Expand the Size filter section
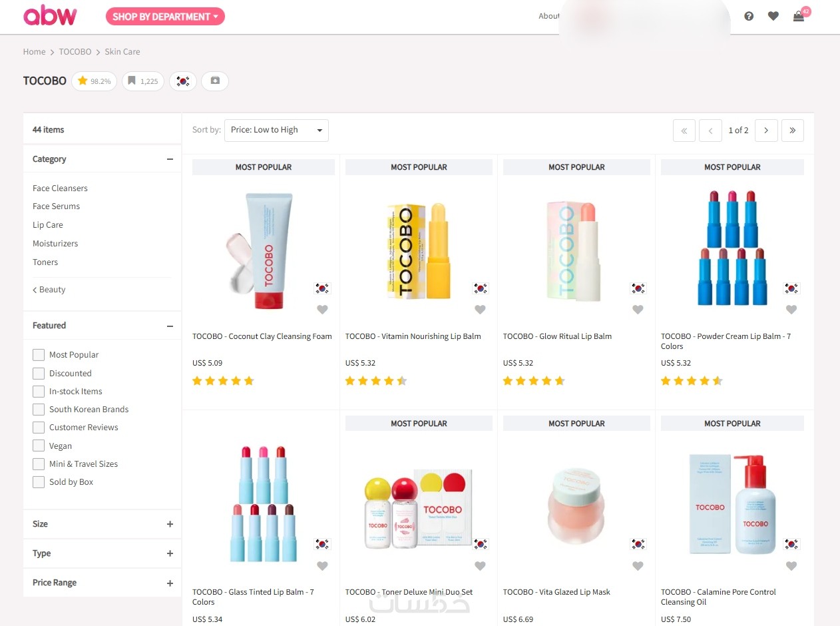The height and width of the screenshot is (626, 840). click(170, 524)
